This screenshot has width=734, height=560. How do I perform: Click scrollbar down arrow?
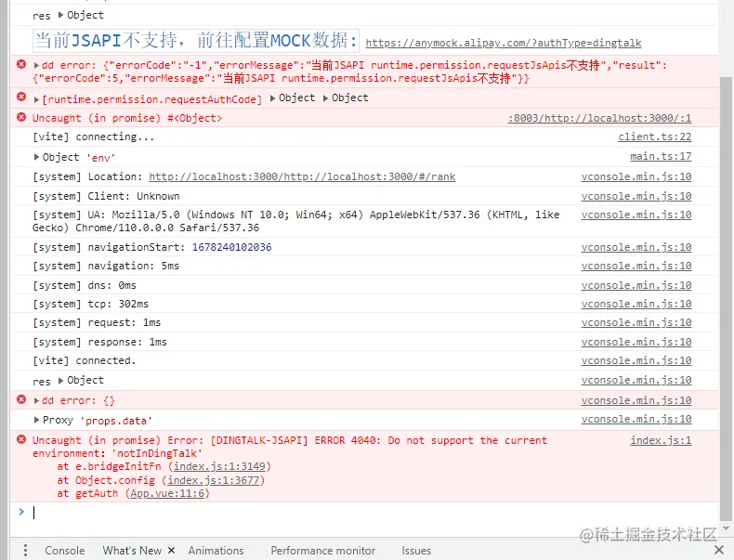point(726,528)
